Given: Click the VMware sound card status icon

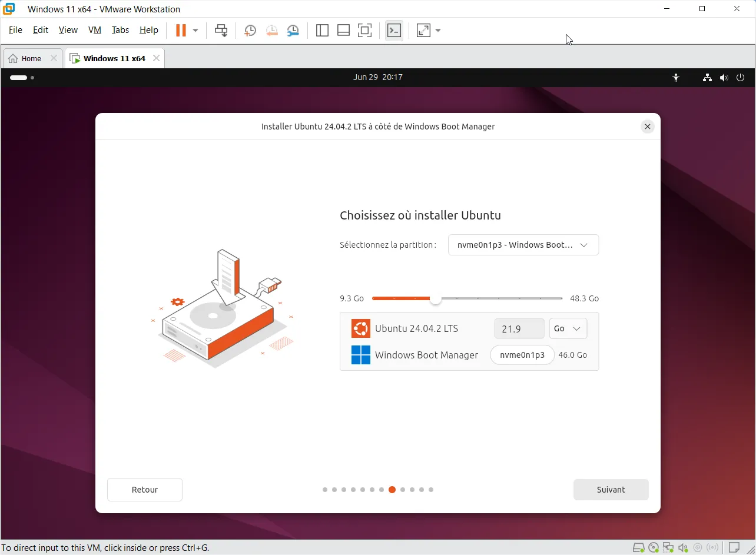Looking at the screenshot, I should coord(683,548).
